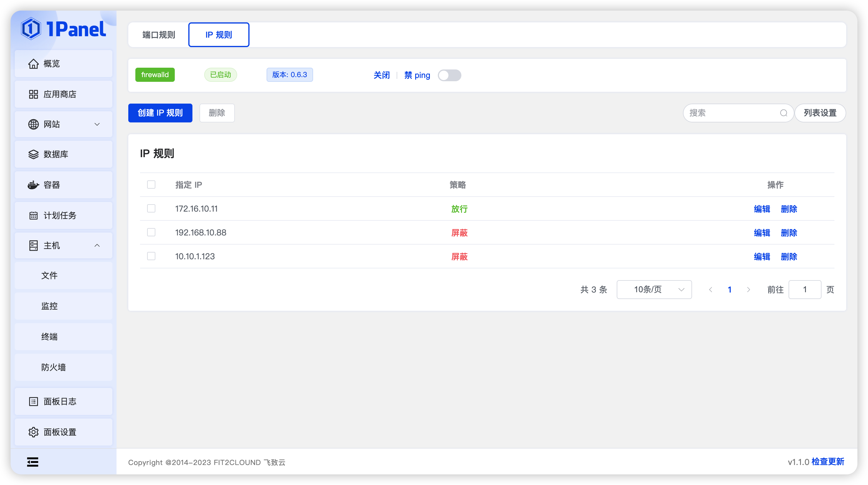Click the 1Panel logo icon
868x485 pixels.
pos(31,29)
